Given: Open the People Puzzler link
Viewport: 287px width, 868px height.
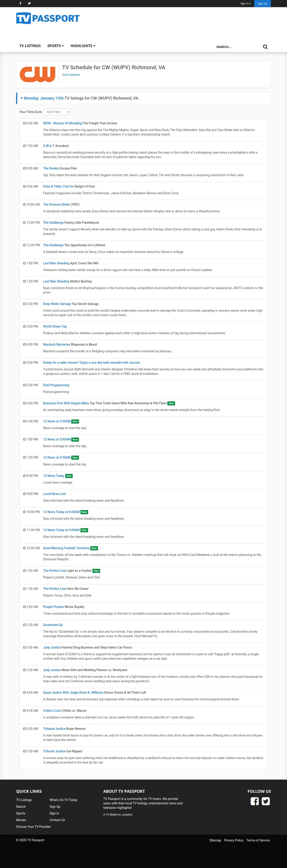Looking at the screenshot, I should [53, 607].
